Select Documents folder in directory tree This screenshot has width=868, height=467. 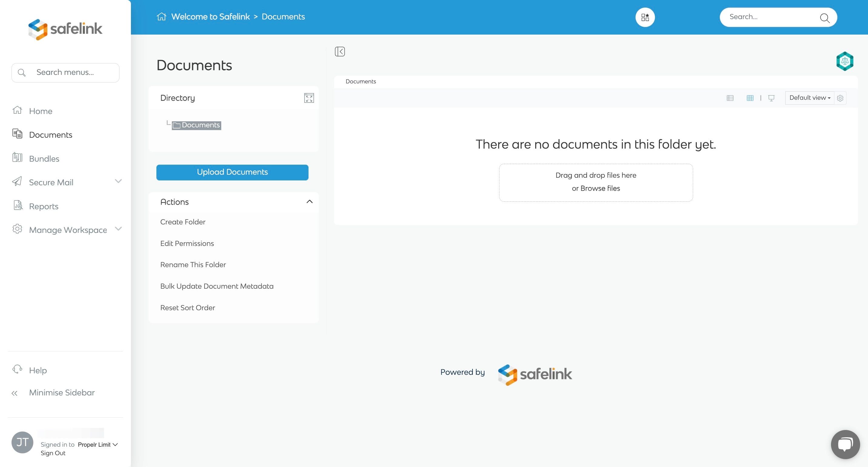(196, 126)
